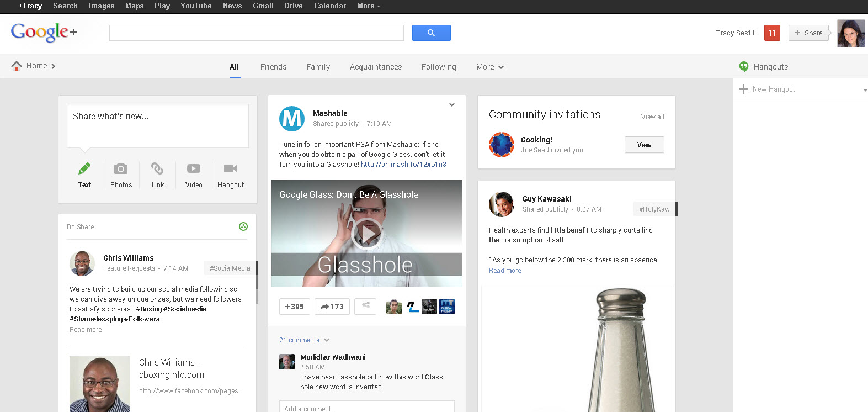Click the Add a comment field
Screen dimensions: 868x412
click(367, 406)
